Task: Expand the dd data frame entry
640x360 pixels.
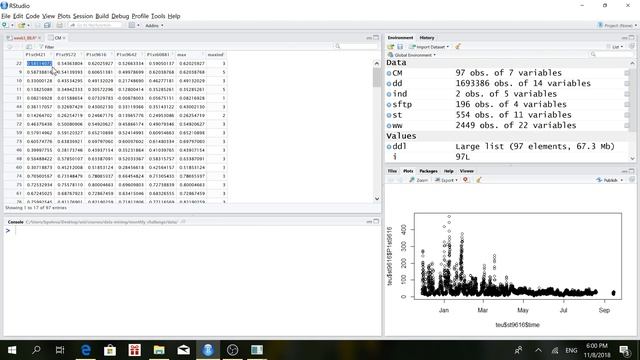Action: pos(389,84)
